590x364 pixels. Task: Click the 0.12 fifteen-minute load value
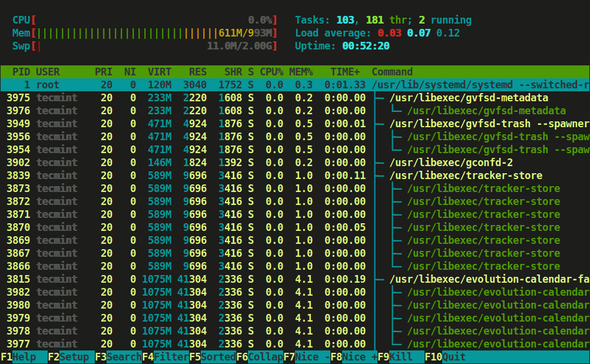pyautogui.click(x=448, y=33)
